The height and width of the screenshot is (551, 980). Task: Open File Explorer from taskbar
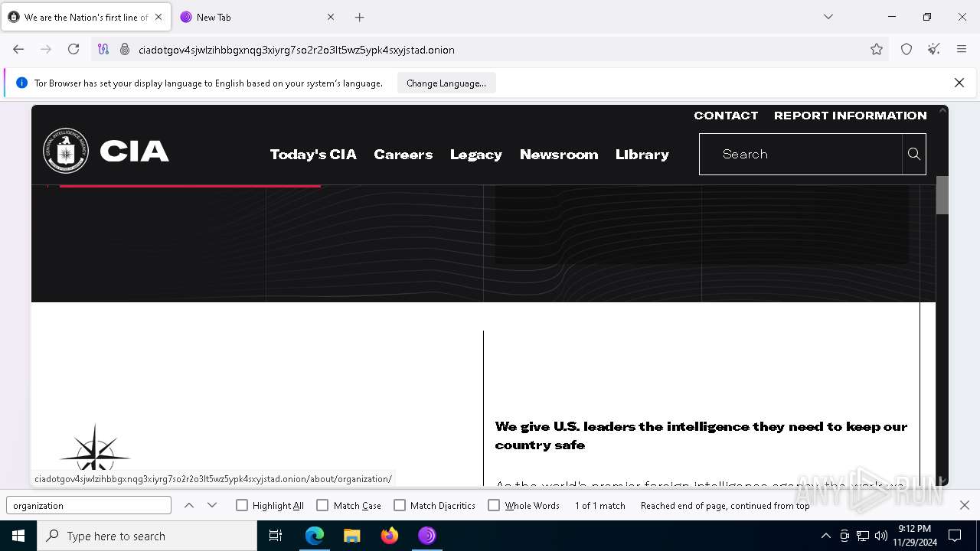[x=352, y=536]
